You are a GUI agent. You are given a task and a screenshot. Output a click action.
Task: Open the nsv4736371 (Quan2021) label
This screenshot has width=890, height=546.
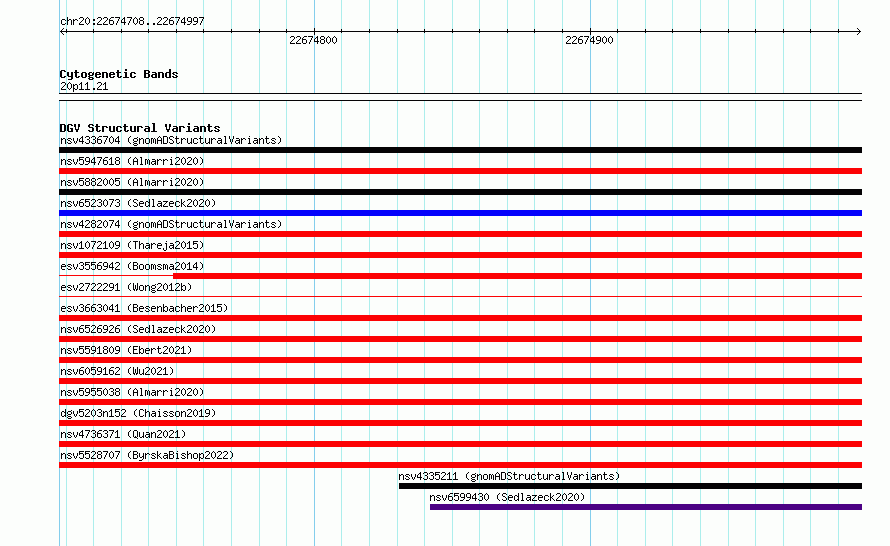[123, 434]
